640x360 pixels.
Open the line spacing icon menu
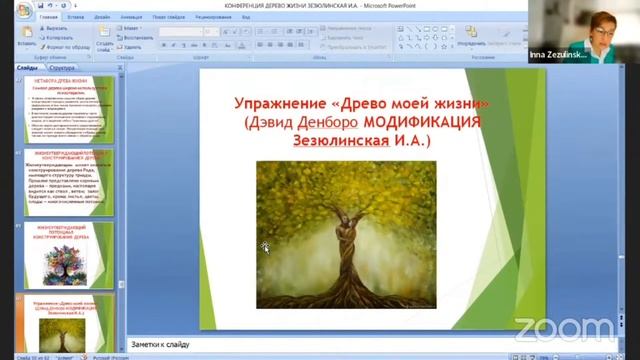tap(311, 32)
